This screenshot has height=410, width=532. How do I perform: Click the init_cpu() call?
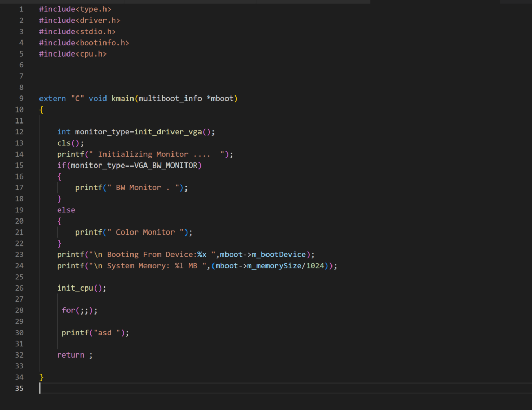point(82,288)
